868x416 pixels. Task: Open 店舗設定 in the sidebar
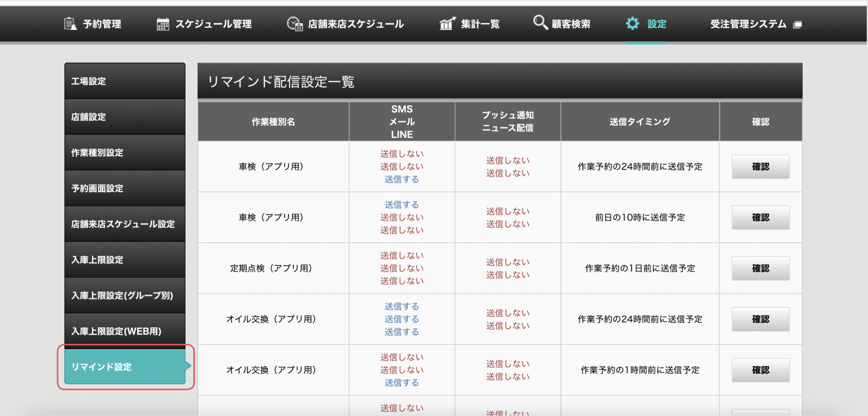125,117
